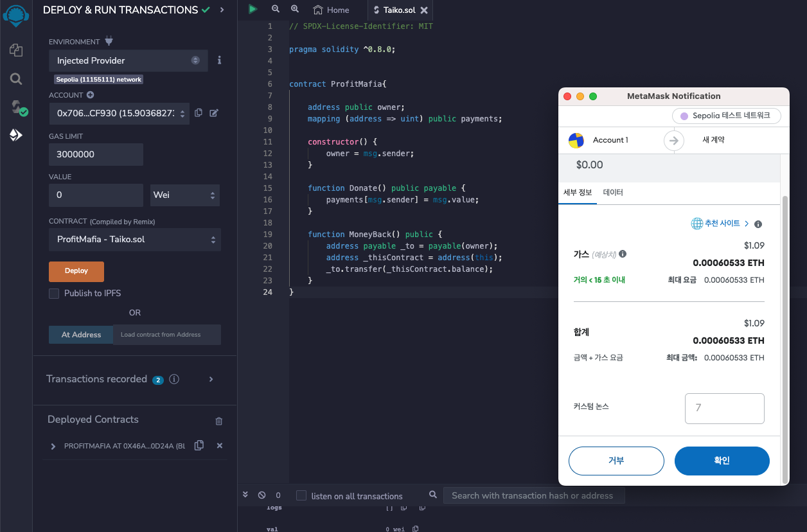Click the terminal transaction hash search field
Image resolution: width=807 pixels, height=532 pixels.
point(533,495)
